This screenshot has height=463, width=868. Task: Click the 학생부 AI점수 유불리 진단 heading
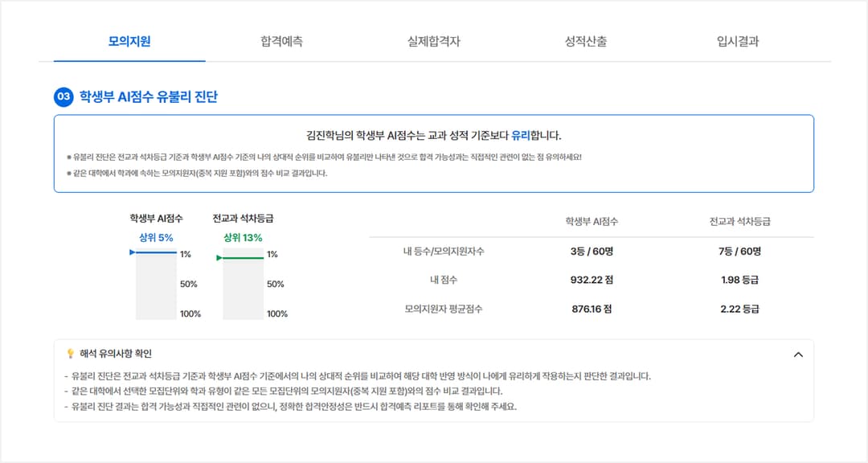coord(149,97)
